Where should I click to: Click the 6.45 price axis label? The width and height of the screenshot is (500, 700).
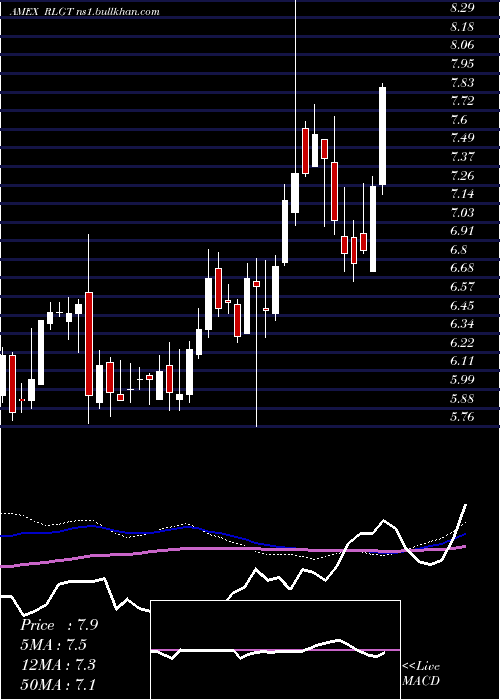(x=462, y=305)
